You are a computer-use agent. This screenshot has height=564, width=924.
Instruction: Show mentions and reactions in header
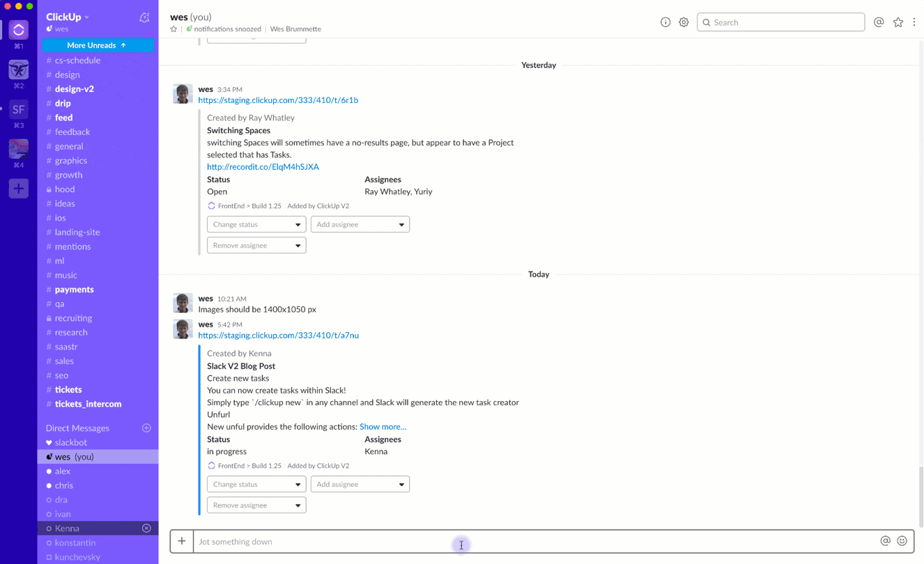pos(879,22)
